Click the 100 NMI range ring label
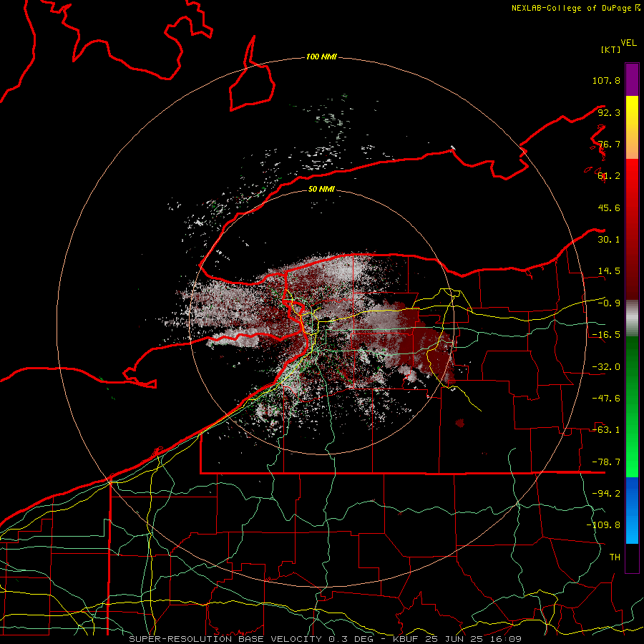The height and width of the screenshot is (644, 644). coord(321,57)
